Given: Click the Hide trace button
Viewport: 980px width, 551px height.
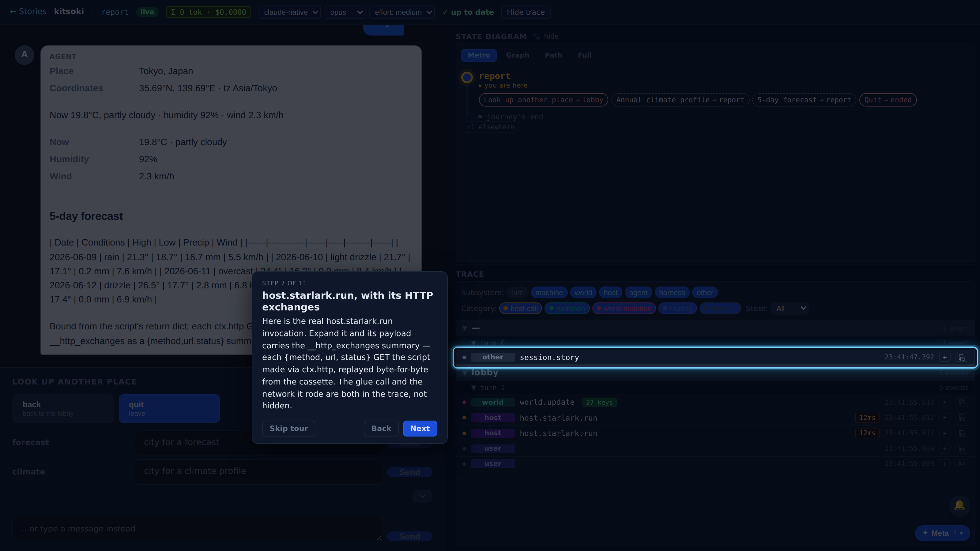Looking at the screenshot, I should [526, 12].
